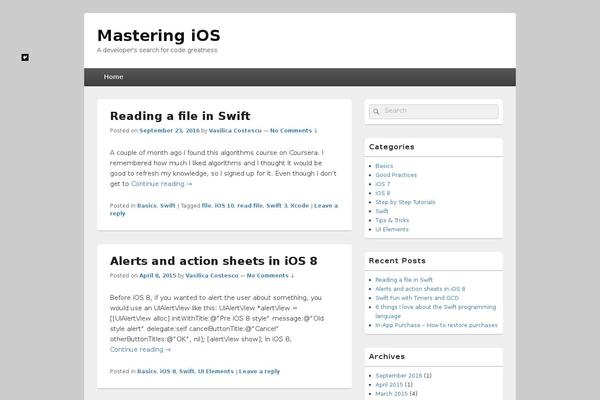Open the Home menu item

pyautogui.click(x=113, y=77)
